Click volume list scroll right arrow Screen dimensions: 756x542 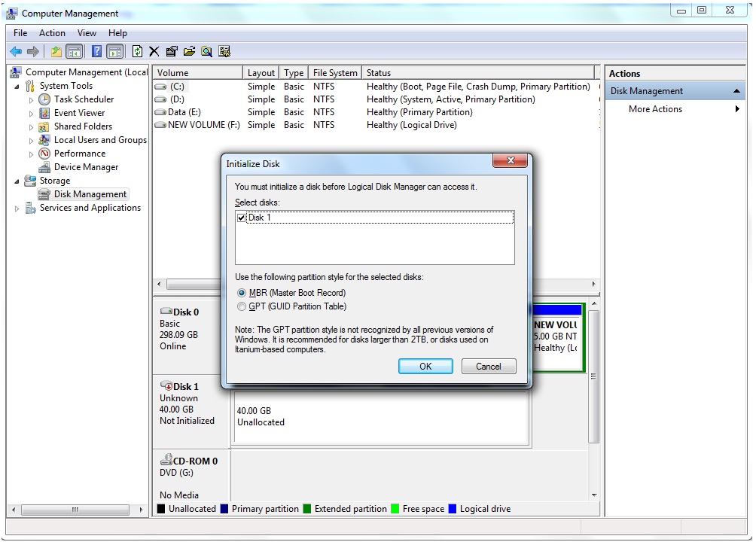pyautogui.click(x=593, y=284)
